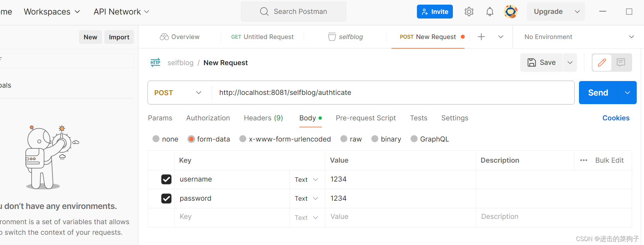Click the HTTP request type icon

click(x=155, y=62)
